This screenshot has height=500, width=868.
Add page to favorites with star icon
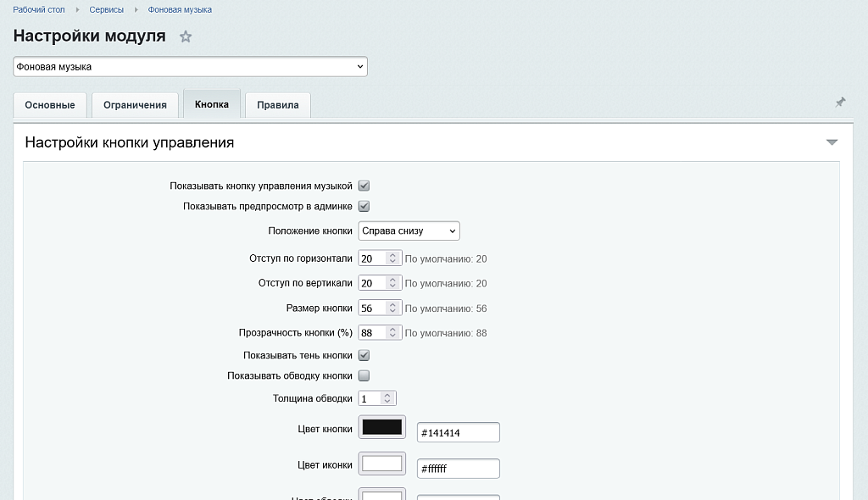coord(186,36)
